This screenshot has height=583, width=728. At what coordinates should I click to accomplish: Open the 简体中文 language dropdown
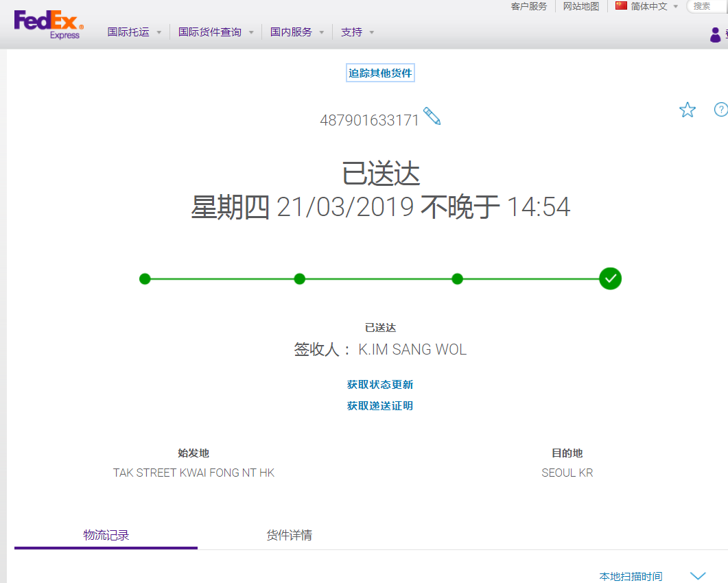(654, 6)
